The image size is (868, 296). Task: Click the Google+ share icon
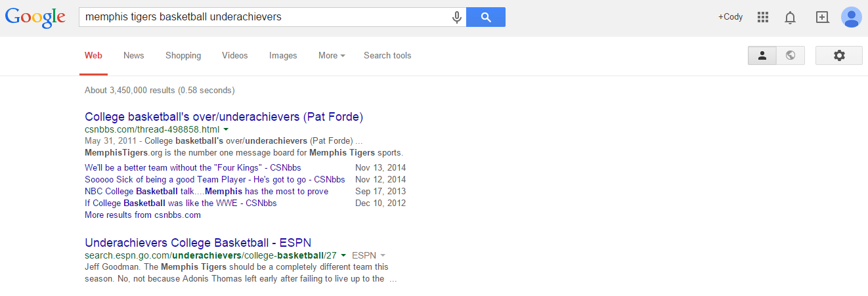click(822, 17)
